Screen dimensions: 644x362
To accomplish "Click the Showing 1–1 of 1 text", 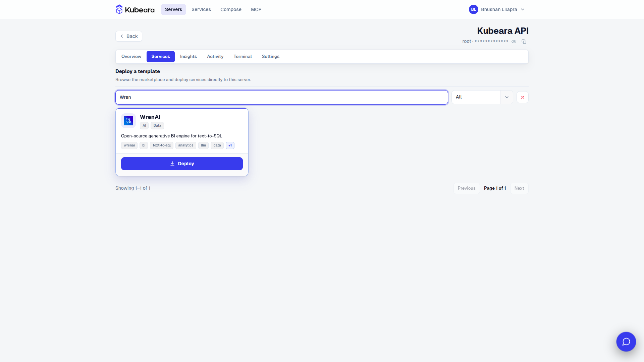I will pos(133,188).
